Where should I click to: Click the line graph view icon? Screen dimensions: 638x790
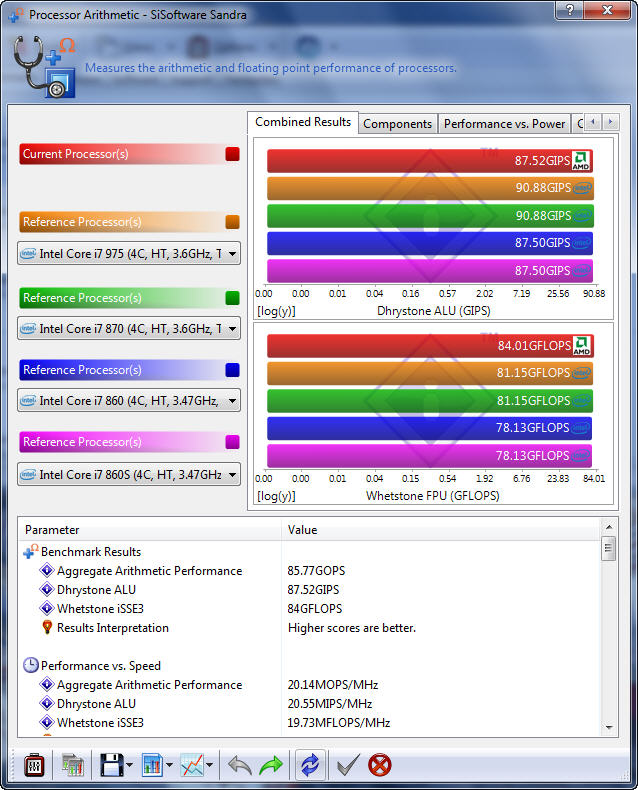click(192, 765)
